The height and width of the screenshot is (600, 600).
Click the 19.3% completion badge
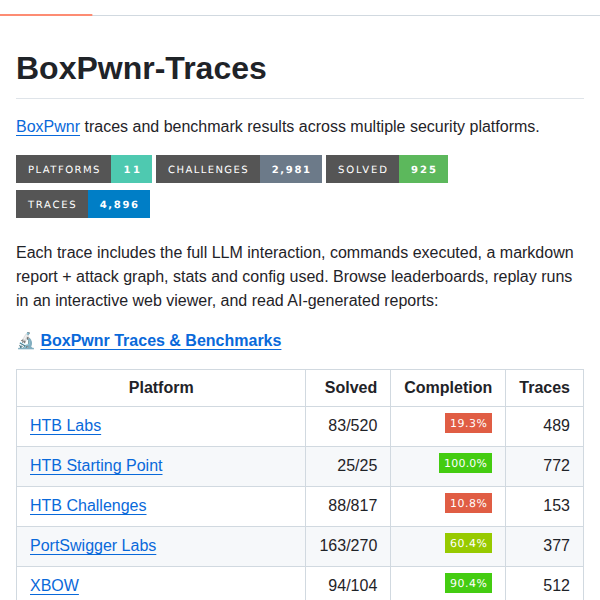click(468, 423)
